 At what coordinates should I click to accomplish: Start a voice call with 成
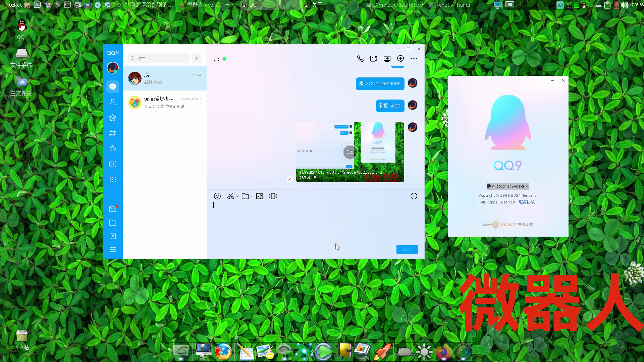[360, 59]
